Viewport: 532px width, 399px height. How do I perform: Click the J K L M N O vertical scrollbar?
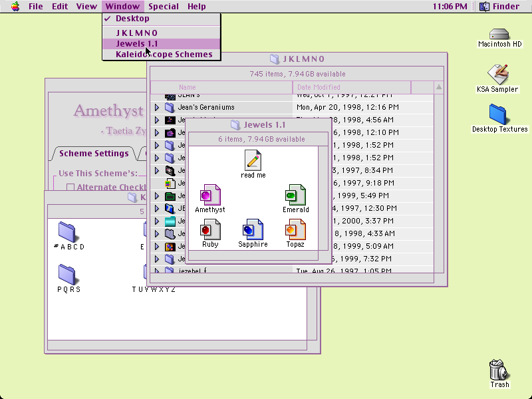(x=439, y=184)
